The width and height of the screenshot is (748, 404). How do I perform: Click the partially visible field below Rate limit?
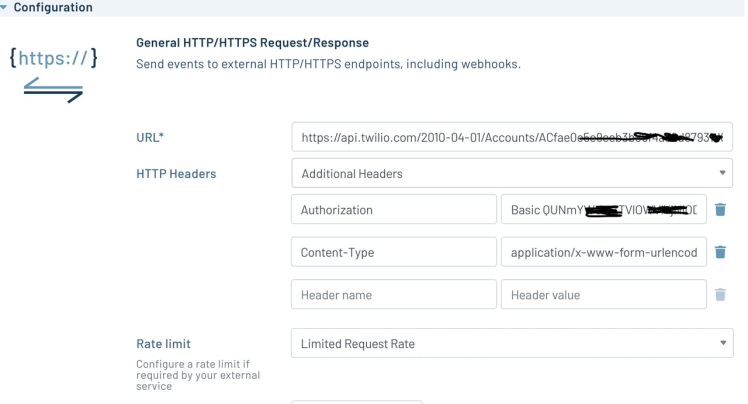[357, 401]
